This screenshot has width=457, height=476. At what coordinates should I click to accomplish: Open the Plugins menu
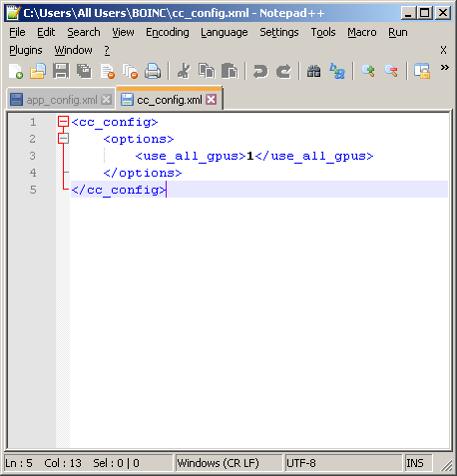(x=26, y=50)
